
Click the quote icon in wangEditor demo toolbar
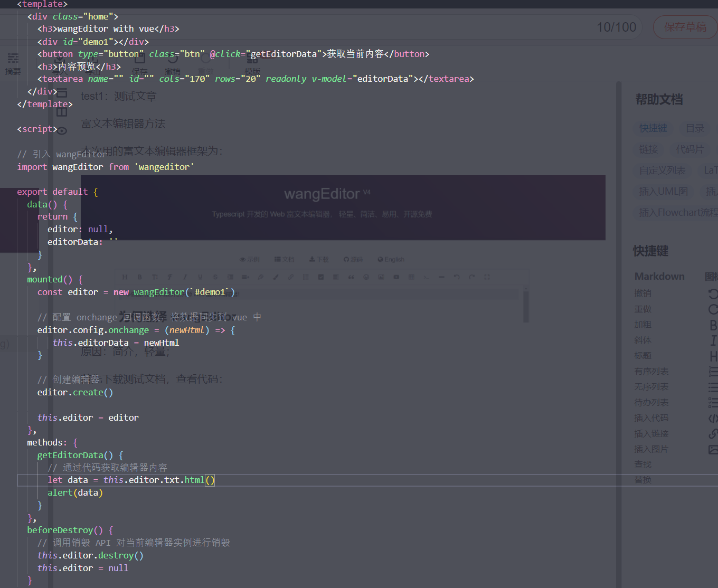pos(351,277)
